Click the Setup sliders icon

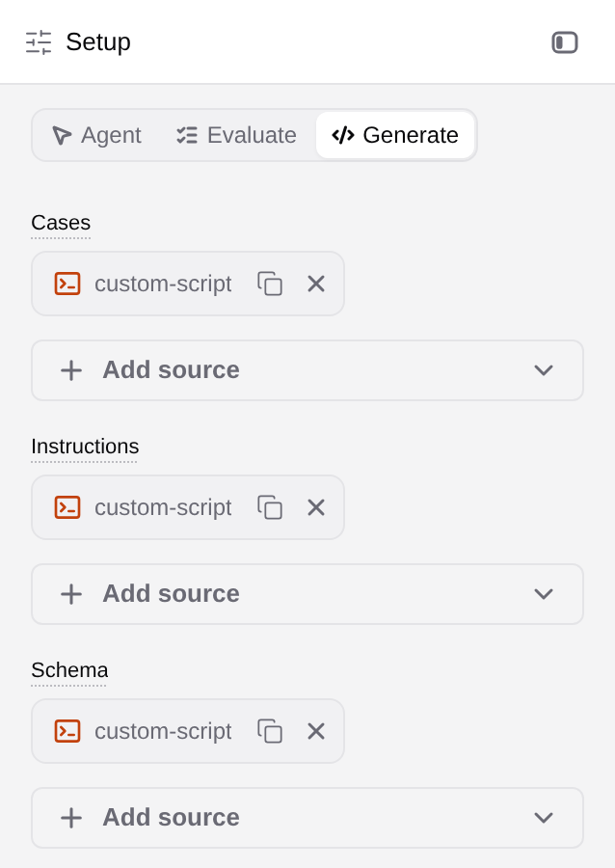click(x=39, y=42)
